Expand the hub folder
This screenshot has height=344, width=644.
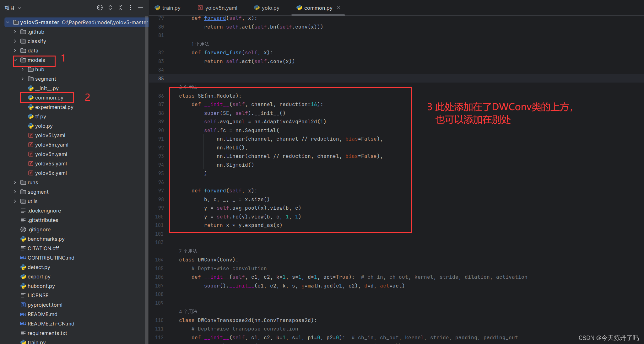[x=22, y=69]
